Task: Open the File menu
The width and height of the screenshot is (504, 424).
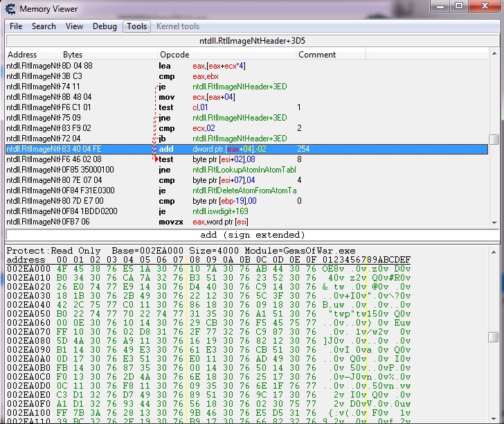Action: (16, 26)
